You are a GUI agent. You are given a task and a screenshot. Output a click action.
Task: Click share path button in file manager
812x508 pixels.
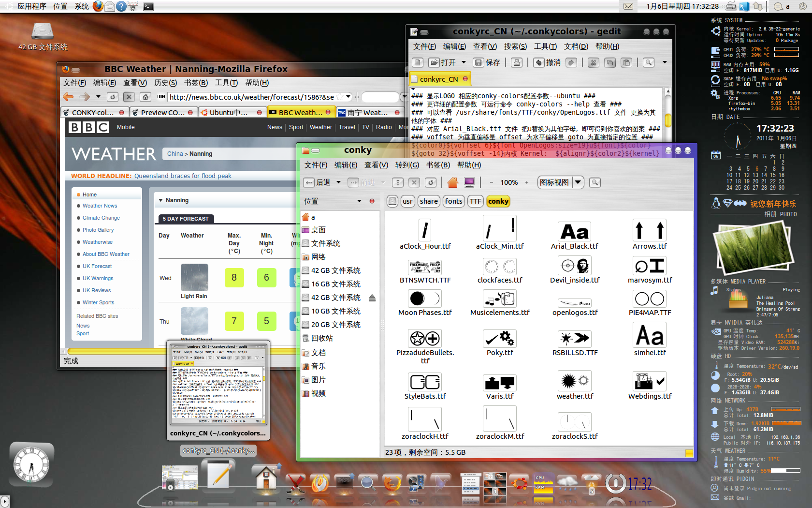pyautogui.click(x=428, y=201)
